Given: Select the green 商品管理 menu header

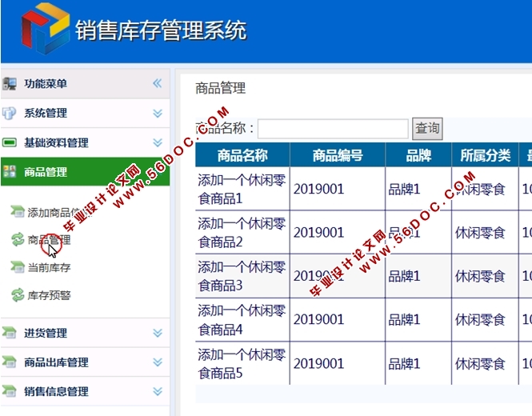Looking at the screenshot, I should (85, 171).
